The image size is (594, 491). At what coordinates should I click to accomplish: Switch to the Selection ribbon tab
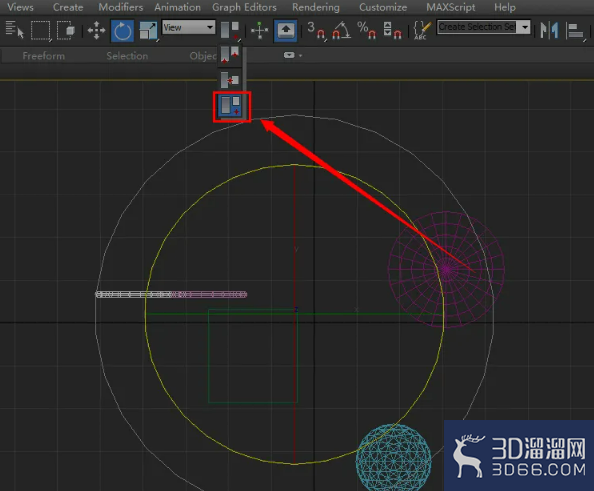point(127,56)
